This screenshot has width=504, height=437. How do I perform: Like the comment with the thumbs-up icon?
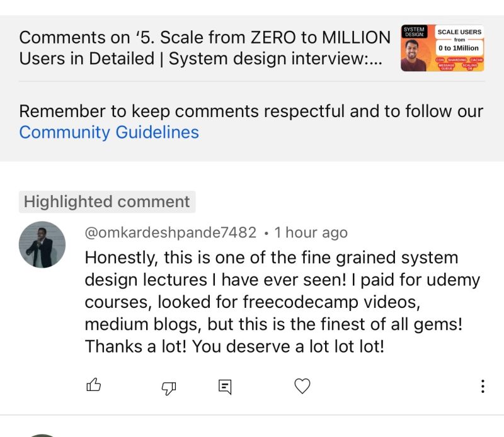click(93, 385)
